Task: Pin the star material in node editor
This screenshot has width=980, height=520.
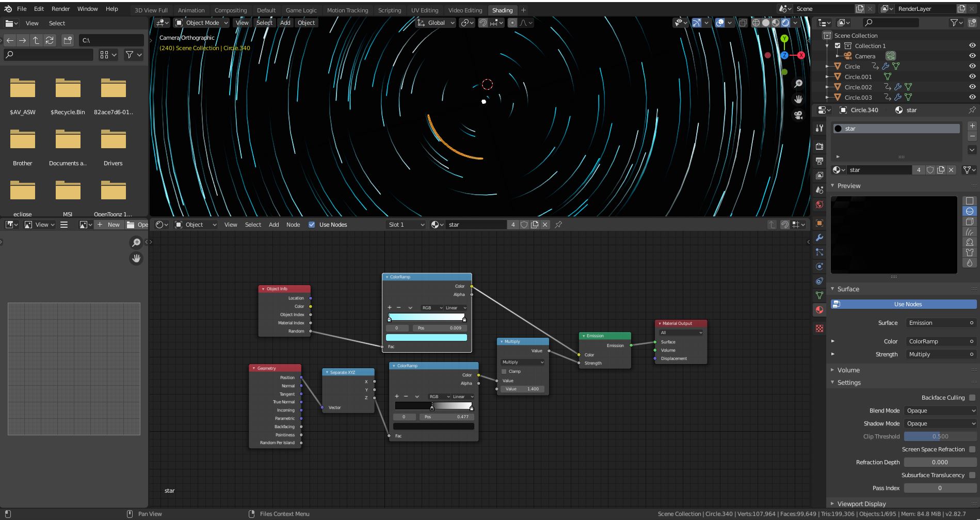Action: [x=558, y=225]
